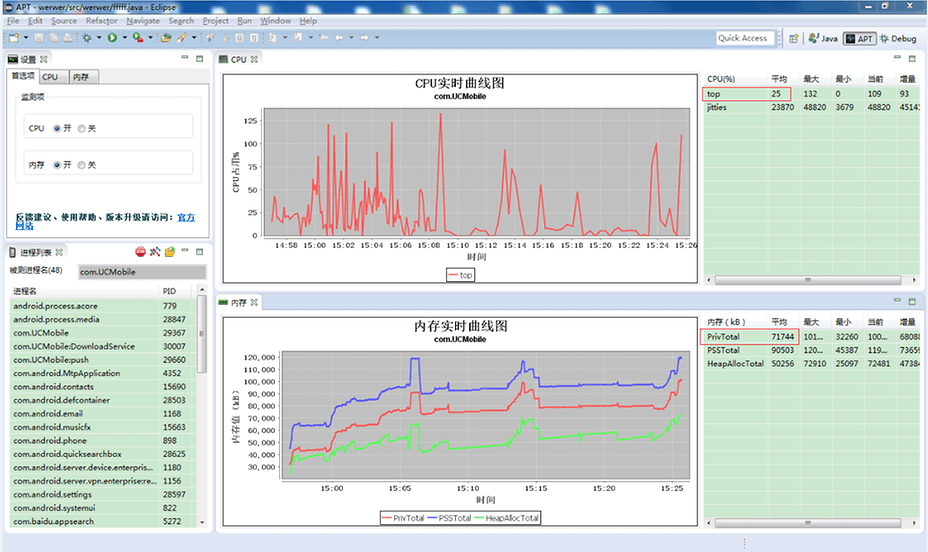The image size is (928, 552).
Task: Close the 进程列表 view tab
Action: [59, 253]
